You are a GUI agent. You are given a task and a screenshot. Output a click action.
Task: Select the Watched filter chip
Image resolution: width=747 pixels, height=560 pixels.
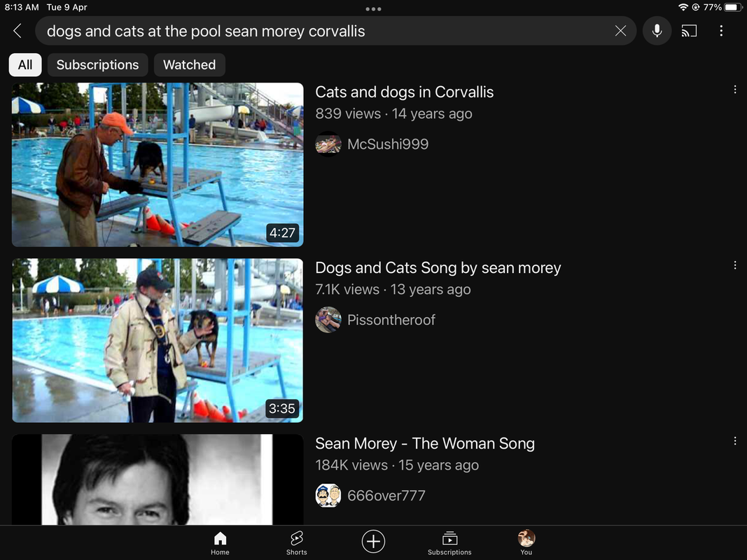(x=190, y=65)
